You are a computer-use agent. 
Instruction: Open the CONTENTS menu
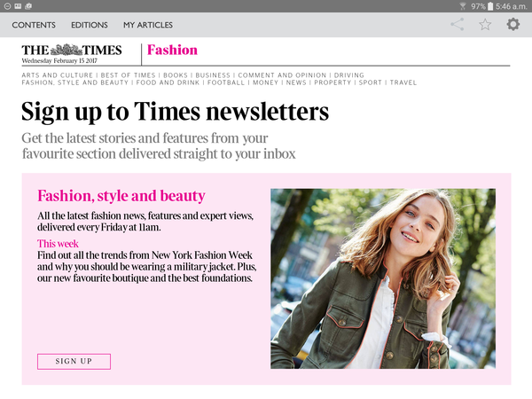34,25
